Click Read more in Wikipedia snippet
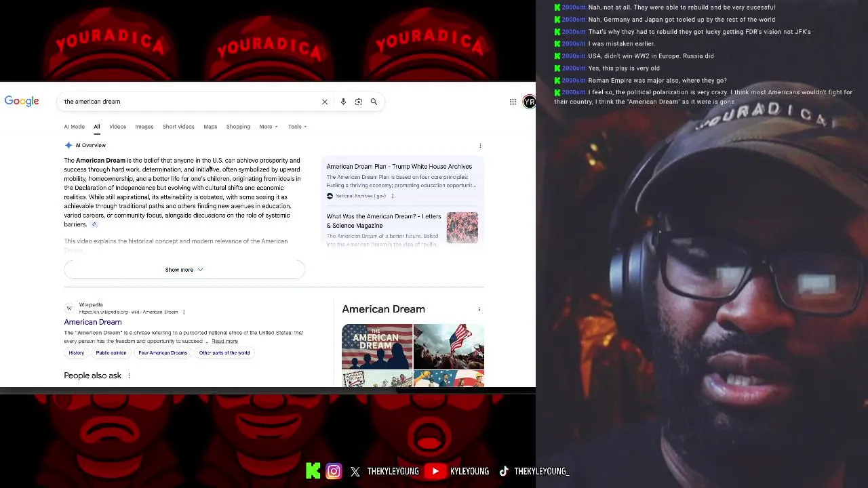This screenshot has height=488, width=868. tap(224, 342)
